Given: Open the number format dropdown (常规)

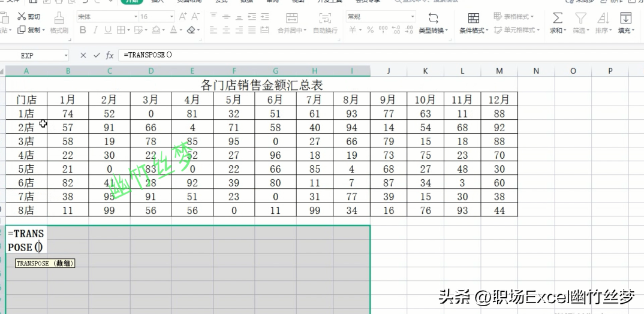Looking at the screenshot, I should 413,17.
